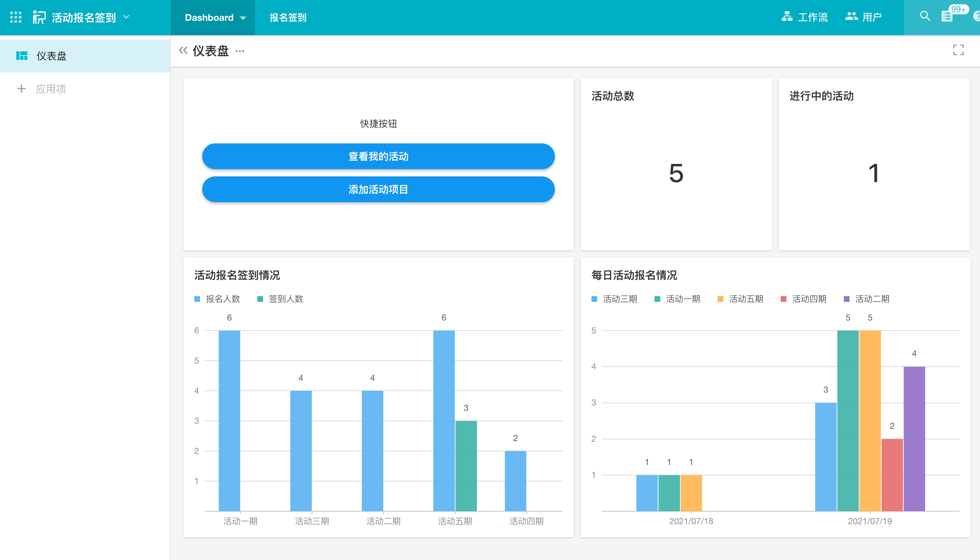Click the search magnifier icon
The image size is (980, 560).
pos(925,16)
